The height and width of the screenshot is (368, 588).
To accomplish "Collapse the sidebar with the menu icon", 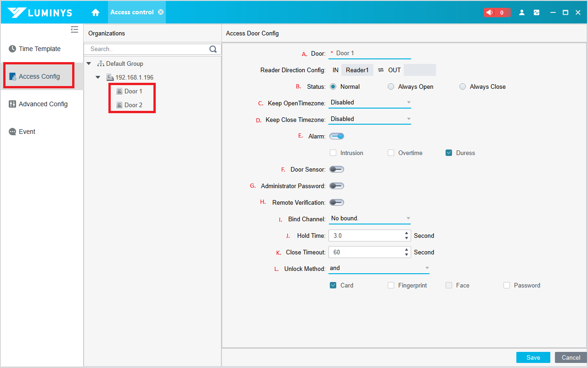I will click(x=74, y=30).
